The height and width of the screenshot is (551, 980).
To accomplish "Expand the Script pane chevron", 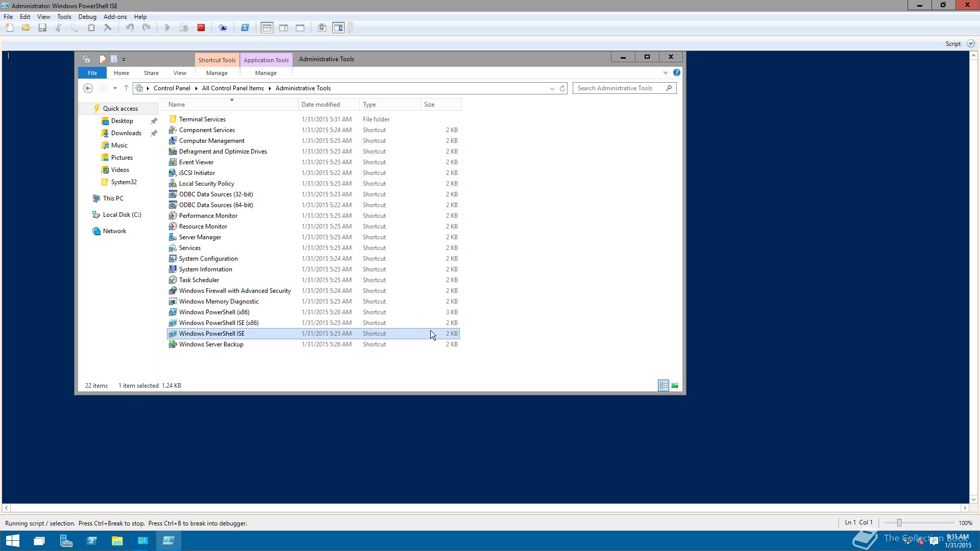I will [971, 44].
